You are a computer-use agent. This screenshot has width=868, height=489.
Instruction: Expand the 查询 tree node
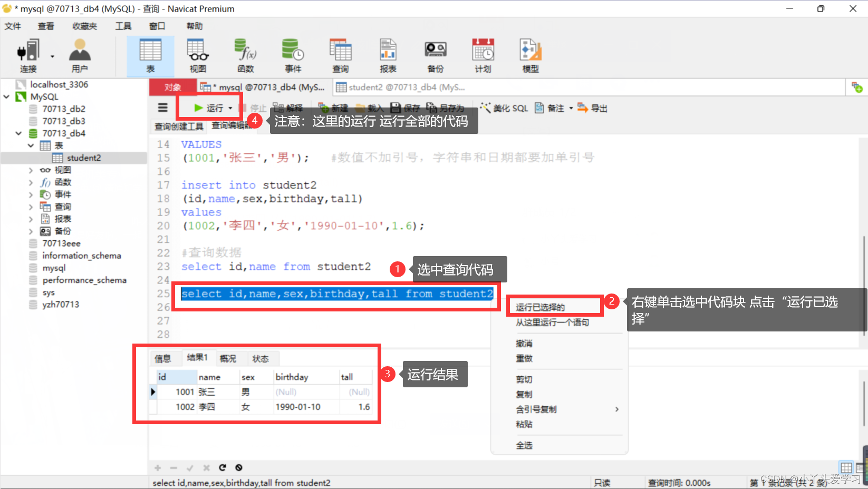click(31, 207)
